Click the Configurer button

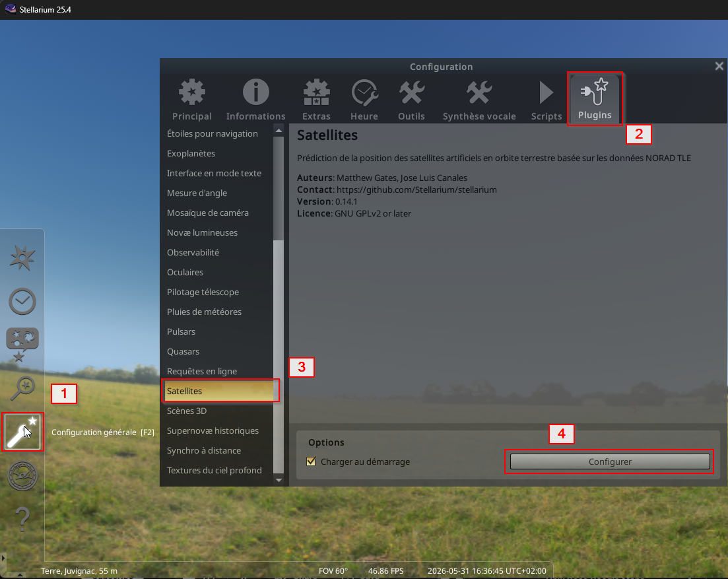610,461
